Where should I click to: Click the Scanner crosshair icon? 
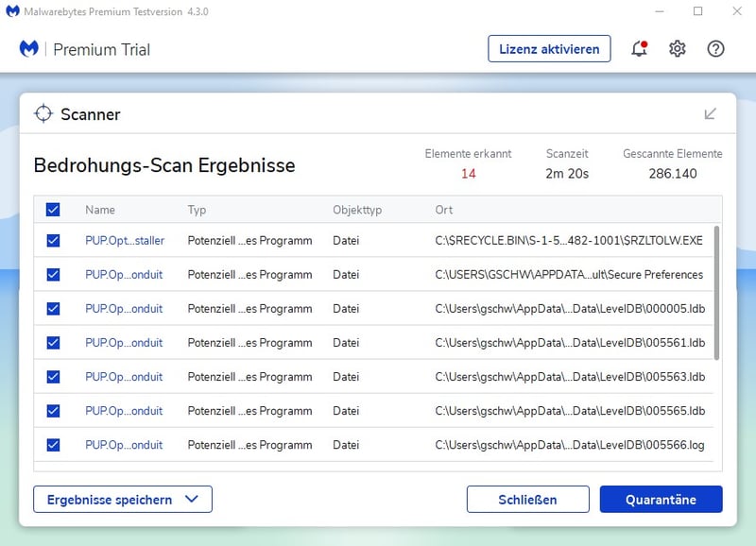(x=43, y=113)
